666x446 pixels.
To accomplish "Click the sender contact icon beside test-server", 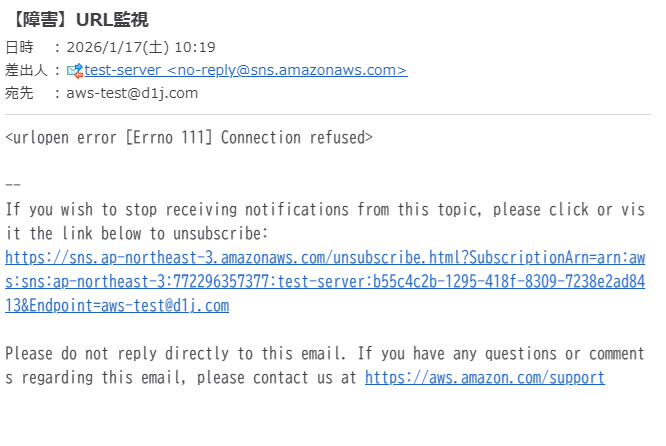I will (74, 71).
